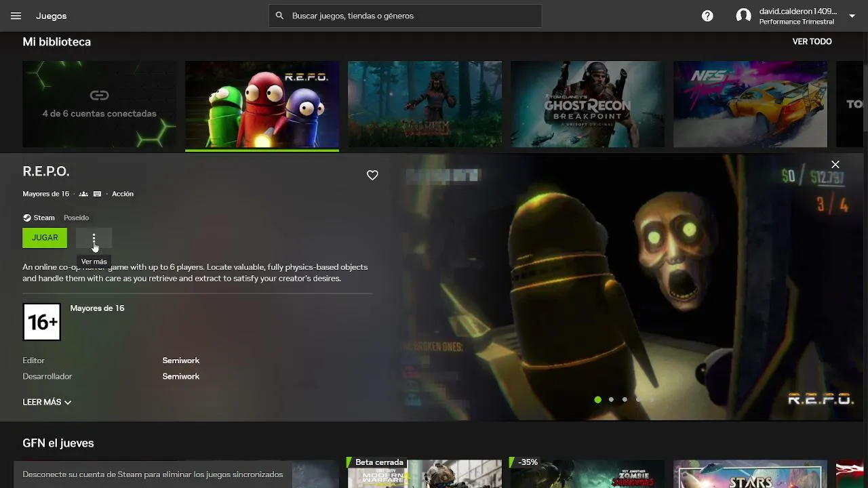Select the Valheim game thumbnail
Image resolution: width=868 pixels, height=488 pixels.
point(425,104)
